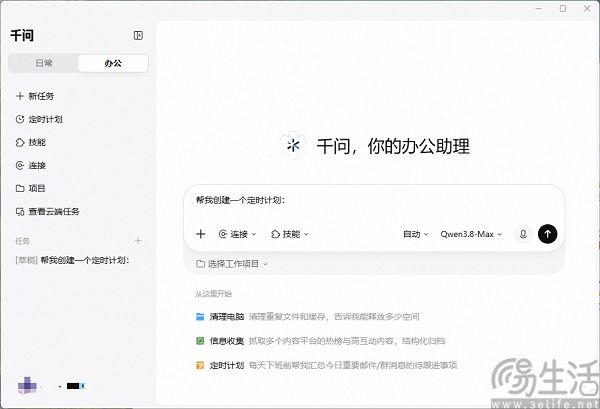Minimize the 千问 window
Viewport: 600px width, 409px height.
tap(538, 8)
